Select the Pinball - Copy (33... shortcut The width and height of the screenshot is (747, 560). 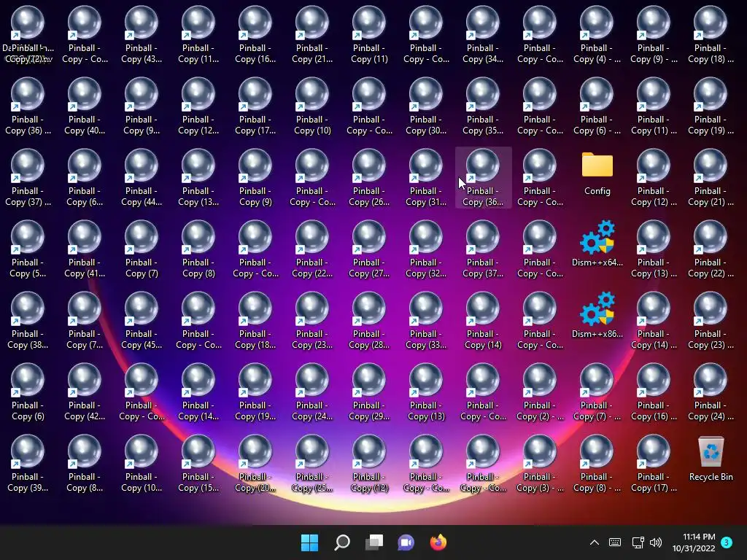426,321
